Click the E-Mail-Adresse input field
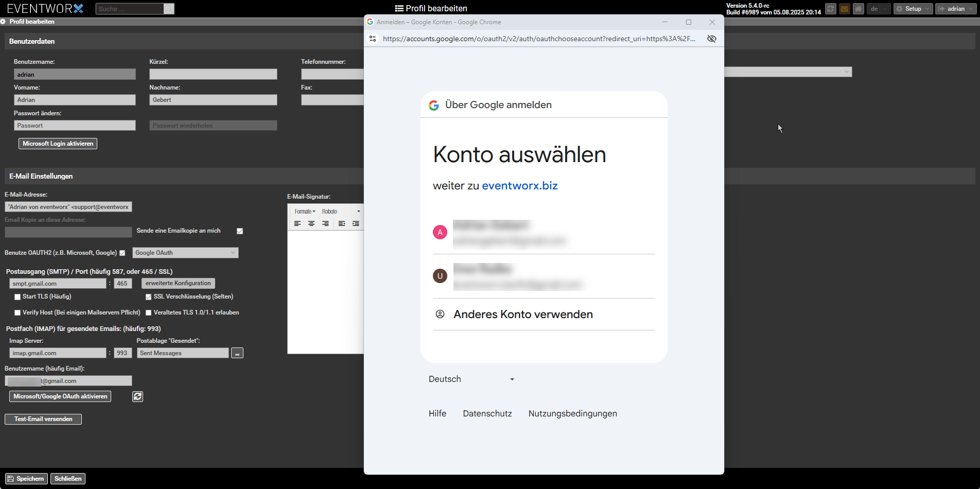 (x=68, y=207)
